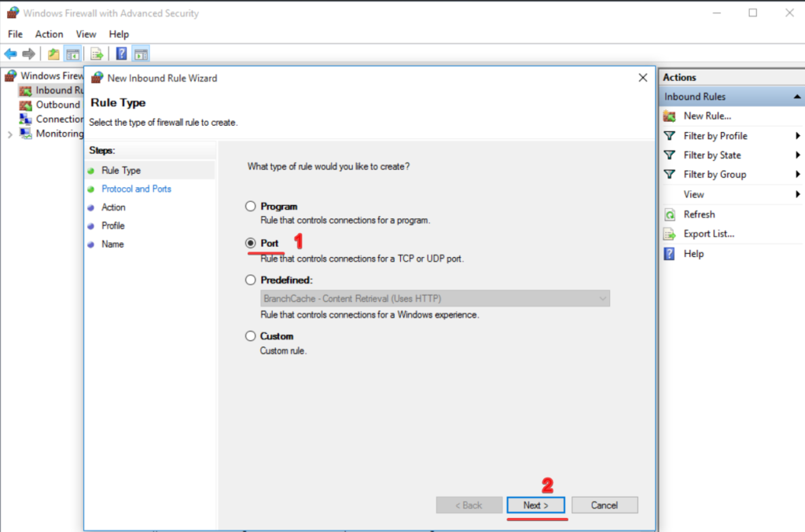This screenshot has width=805, height=532.
Task: Click the Protocol and Ports wizard step
Action: (x=136, y=189)
